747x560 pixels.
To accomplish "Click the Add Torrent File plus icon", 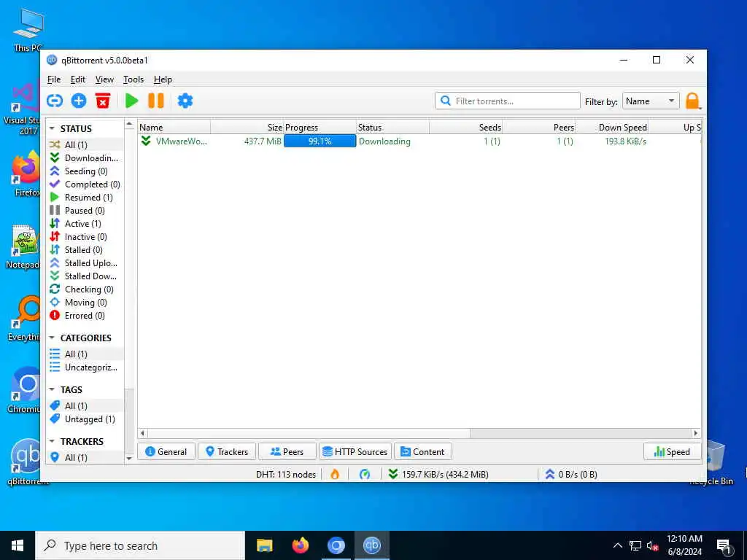I will 79,101.
